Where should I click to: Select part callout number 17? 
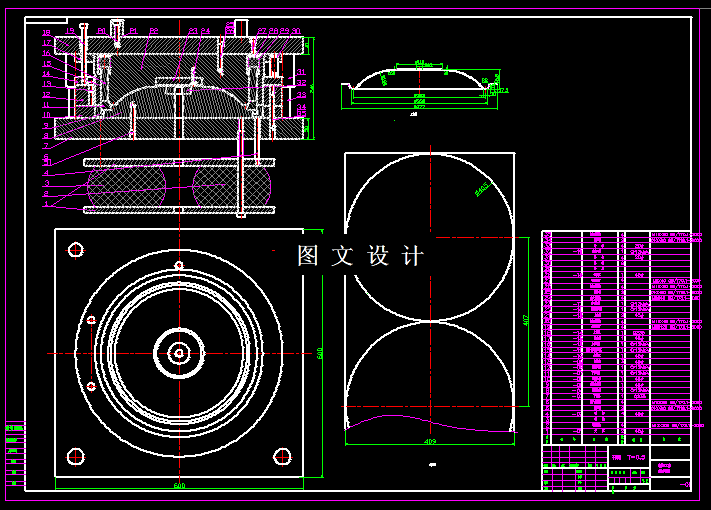46,43
